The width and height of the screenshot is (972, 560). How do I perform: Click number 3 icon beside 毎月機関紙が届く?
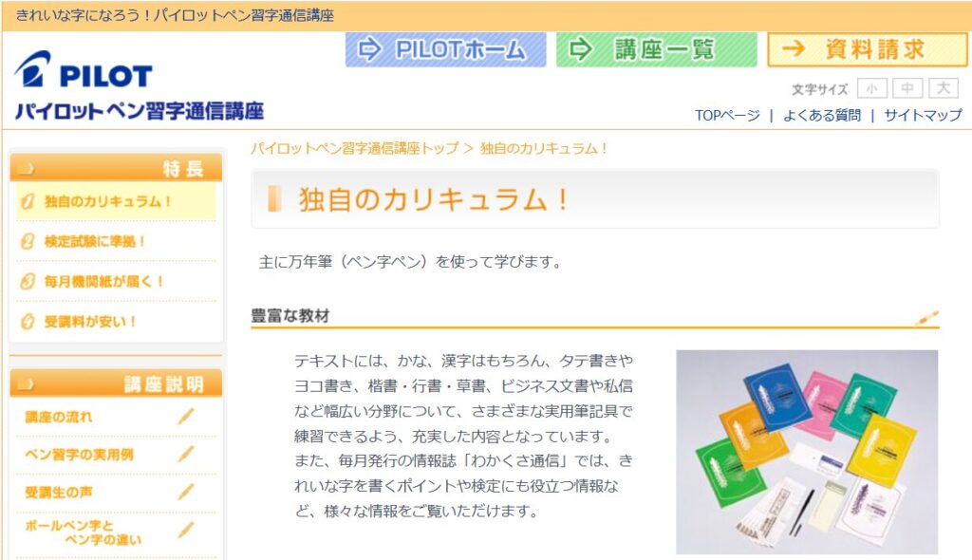(28, 282)
